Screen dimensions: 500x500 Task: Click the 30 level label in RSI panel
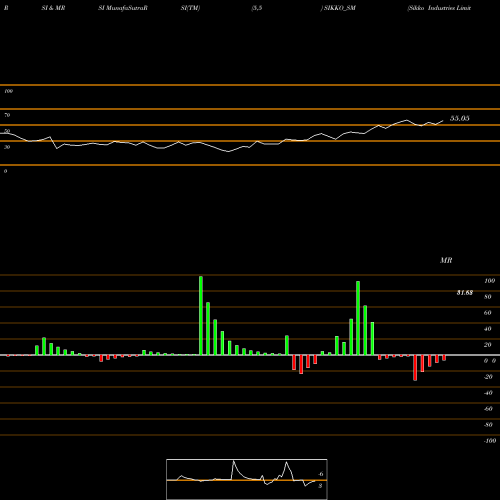7,147
